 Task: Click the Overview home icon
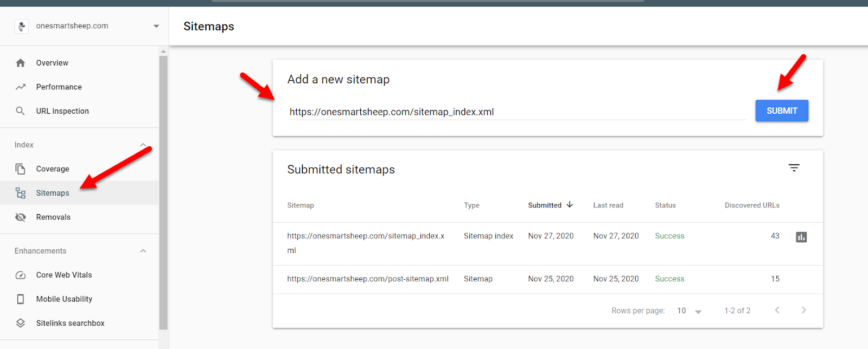coord(21,63)
